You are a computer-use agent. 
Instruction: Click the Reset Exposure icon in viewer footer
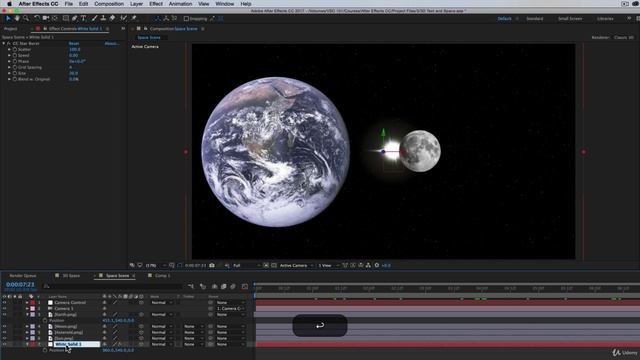coord(377,265)
